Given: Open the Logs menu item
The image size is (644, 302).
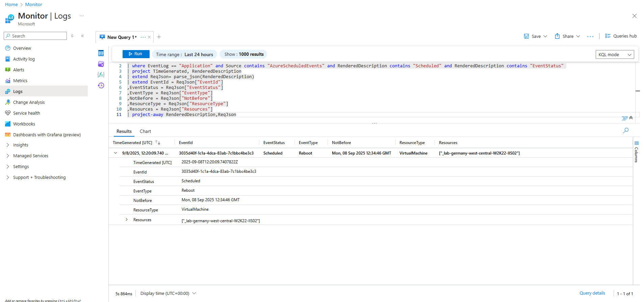Looking at the screenshot, I should pos(44,91).
